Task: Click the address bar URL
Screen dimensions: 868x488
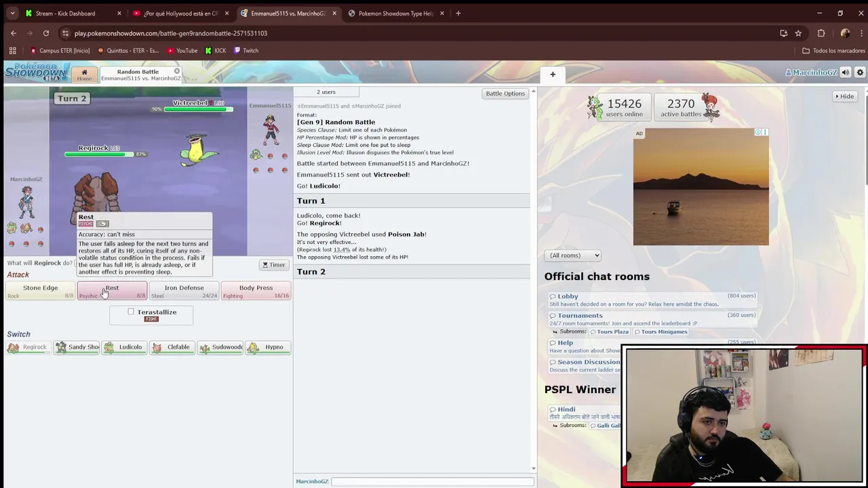Action: 171,33
